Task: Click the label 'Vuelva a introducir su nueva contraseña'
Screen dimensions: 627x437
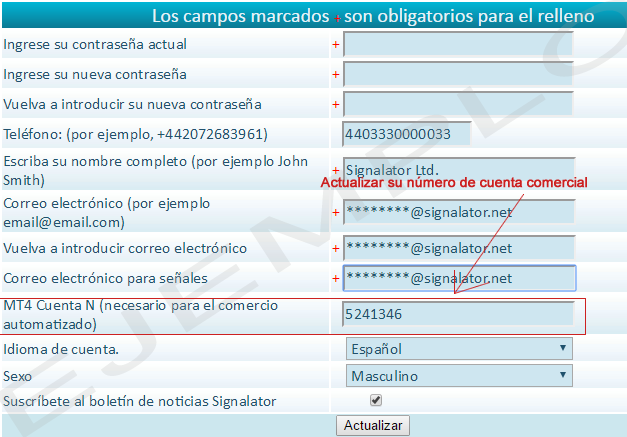Action: tap(132, 104)
